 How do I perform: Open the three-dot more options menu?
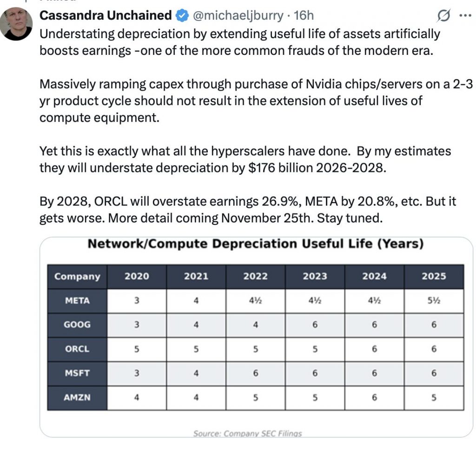465,15
